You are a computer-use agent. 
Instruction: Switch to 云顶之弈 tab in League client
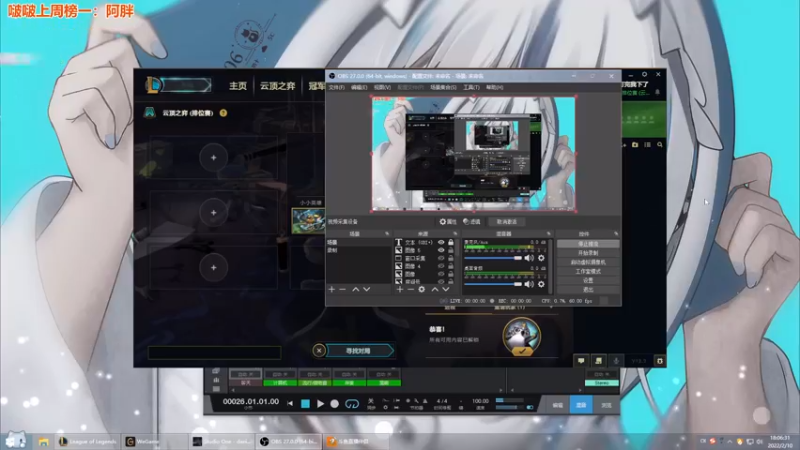(x=278, y=86)
